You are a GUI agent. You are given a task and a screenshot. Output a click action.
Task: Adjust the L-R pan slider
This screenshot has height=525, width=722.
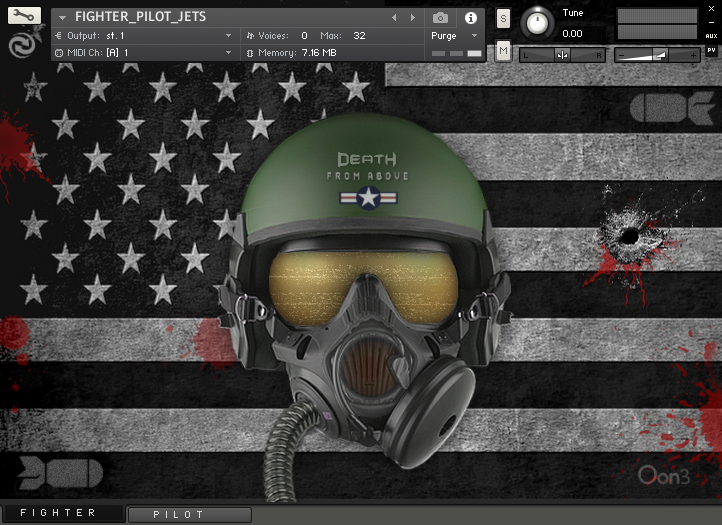coord(562,55)
